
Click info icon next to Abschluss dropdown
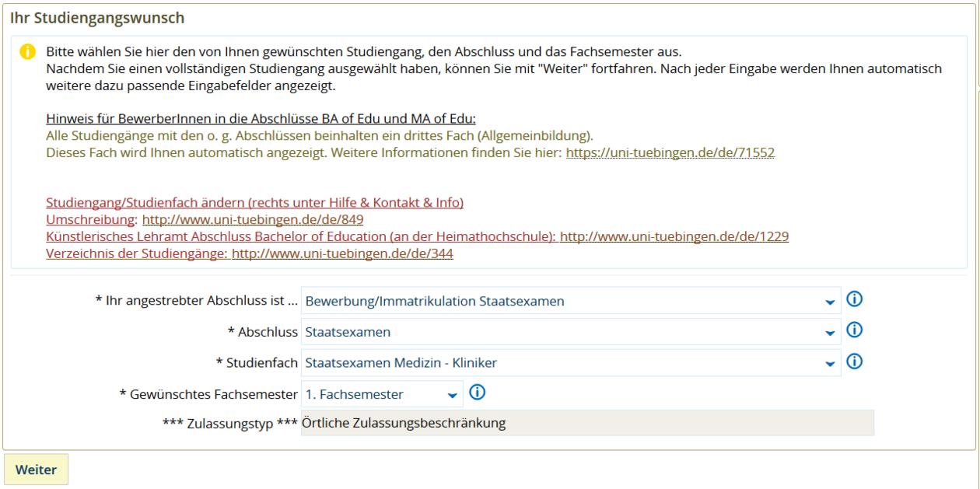854,330
